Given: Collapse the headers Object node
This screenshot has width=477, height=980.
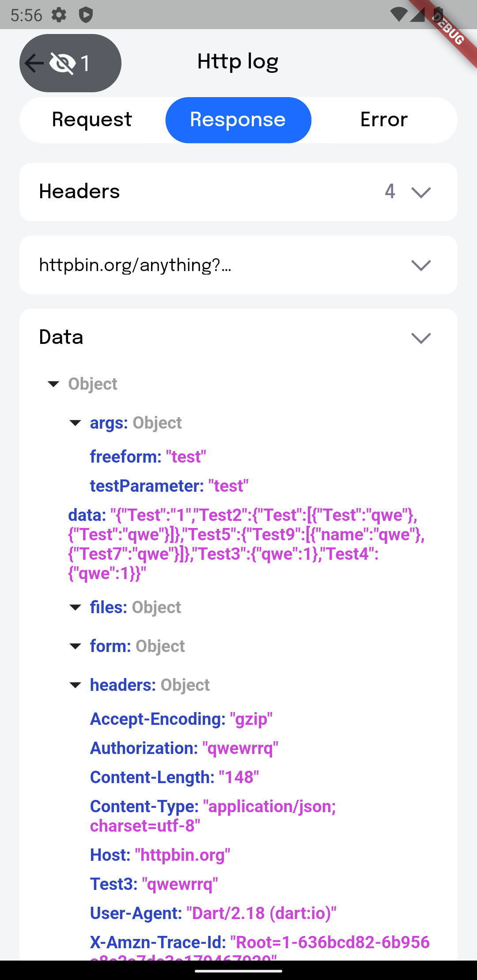Looking at the screenshot, I should coord(76,685).
